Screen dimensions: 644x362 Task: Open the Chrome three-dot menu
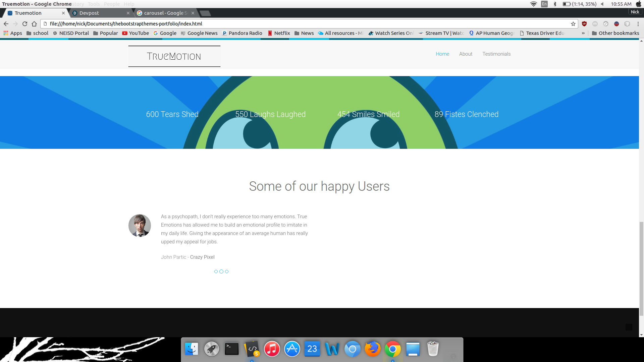[x=638, y=24]
